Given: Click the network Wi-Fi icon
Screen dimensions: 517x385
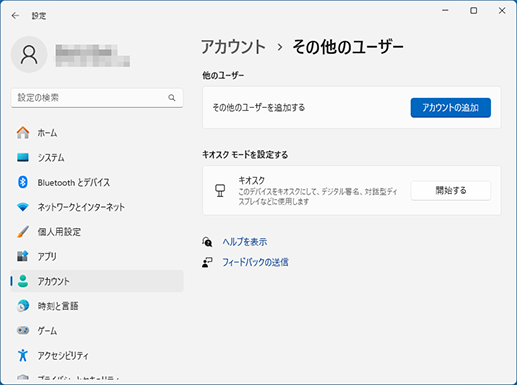Looking at the screenshot, I should 23,207.
